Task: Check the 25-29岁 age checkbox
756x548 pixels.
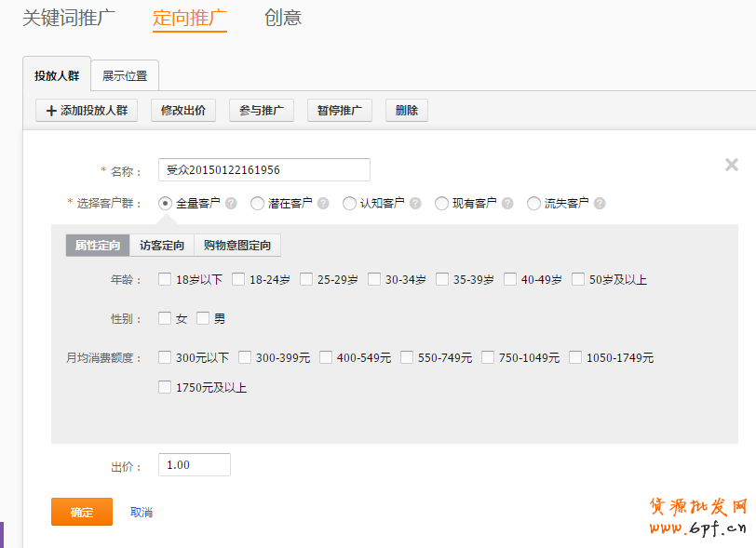Action: (x=306, y=279)
